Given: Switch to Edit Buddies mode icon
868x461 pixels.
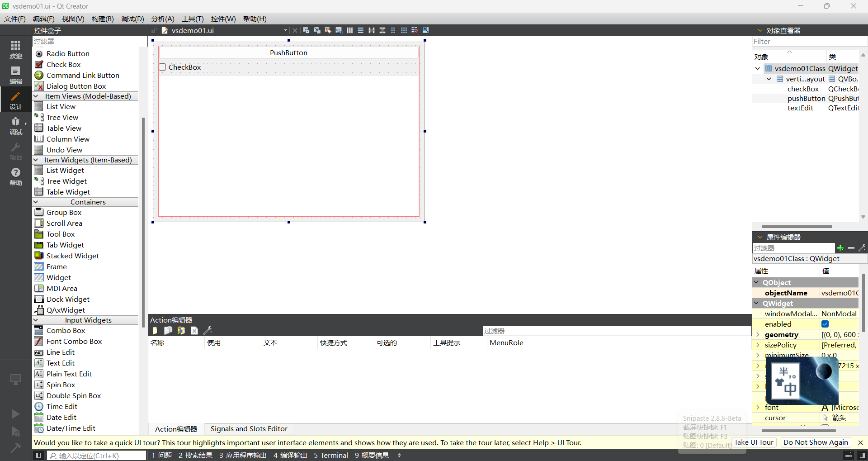Looking at the screenshot, I should coord(328,30).
